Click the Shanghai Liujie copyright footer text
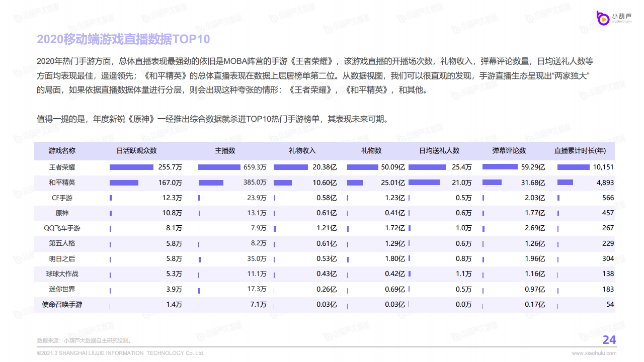 coord(121,353)
